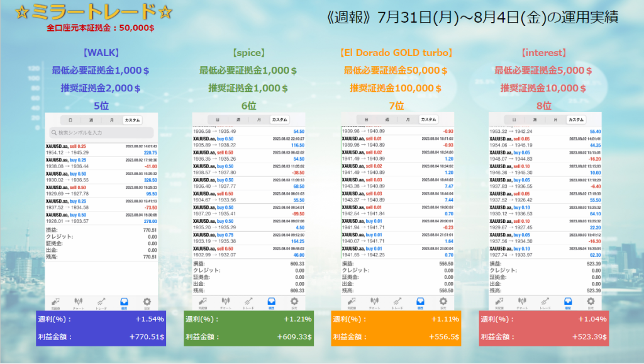The height and width of the screenshot is (364, 644).
Task: Click El Dorado profit amount +556.5$
Action: point(444,337)
